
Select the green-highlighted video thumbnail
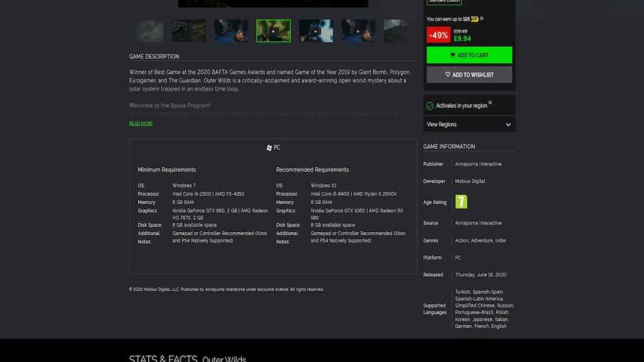273,31
